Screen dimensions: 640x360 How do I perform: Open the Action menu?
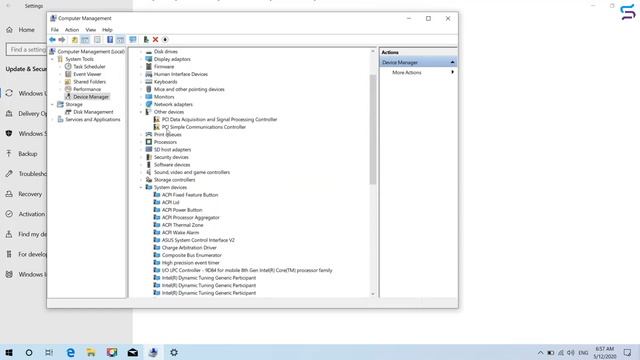(72, 30)
